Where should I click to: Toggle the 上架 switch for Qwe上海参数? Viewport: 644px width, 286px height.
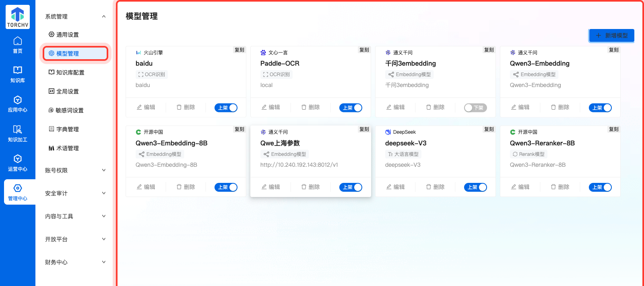click(x=351, y=187)
